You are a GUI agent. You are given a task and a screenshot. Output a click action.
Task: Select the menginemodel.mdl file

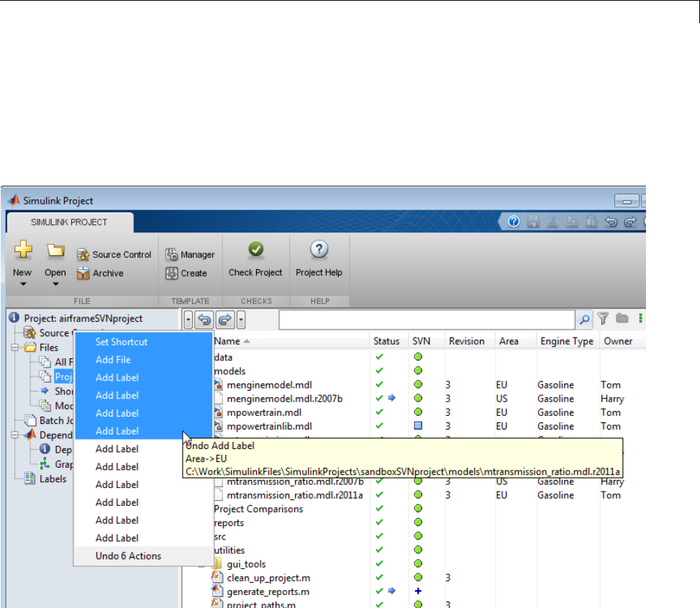[269, 385]
